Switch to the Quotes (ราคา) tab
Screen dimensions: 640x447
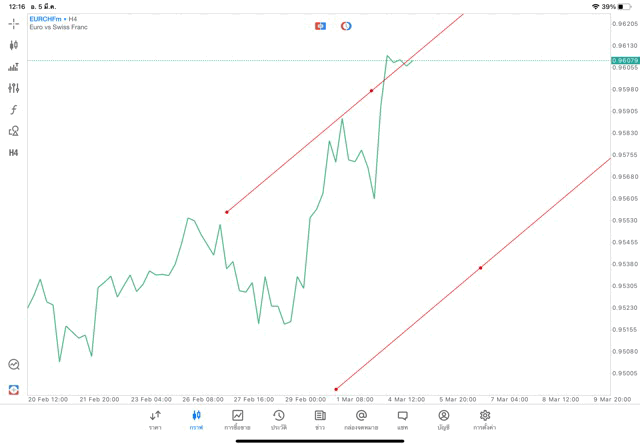pyautogui.click(x=155, y=419)
